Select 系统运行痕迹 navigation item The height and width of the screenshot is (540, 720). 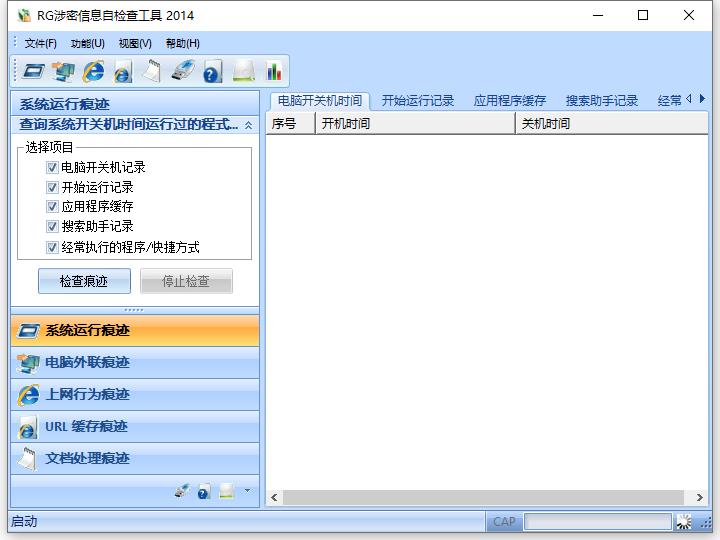coord(135,331)
